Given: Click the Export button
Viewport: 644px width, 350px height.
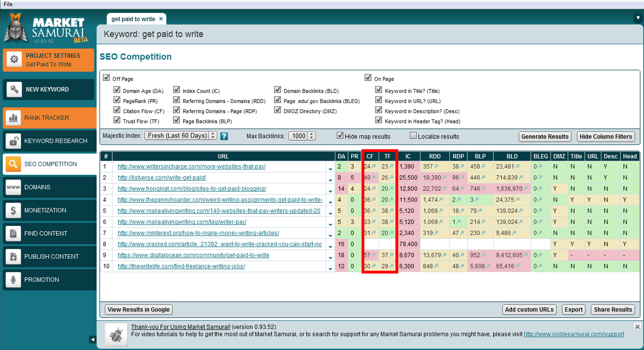Looking at the screenshot, I should (573, 310).
